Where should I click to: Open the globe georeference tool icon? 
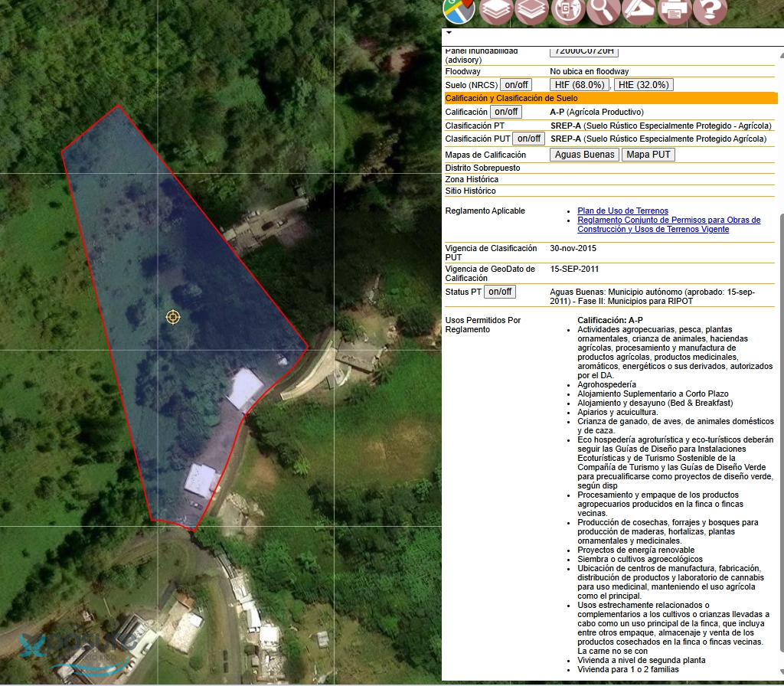567,9
